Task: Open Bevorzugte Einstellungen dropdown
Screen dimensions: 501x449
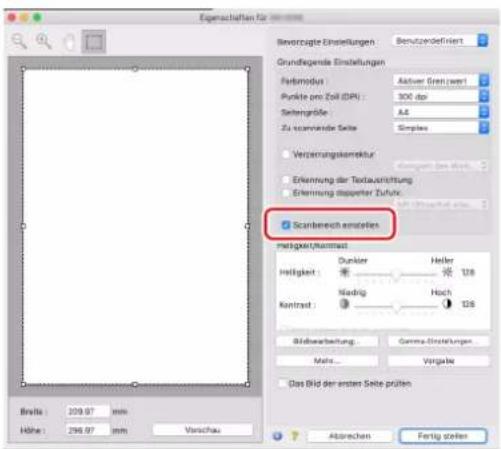Action: tap(440, 41)
